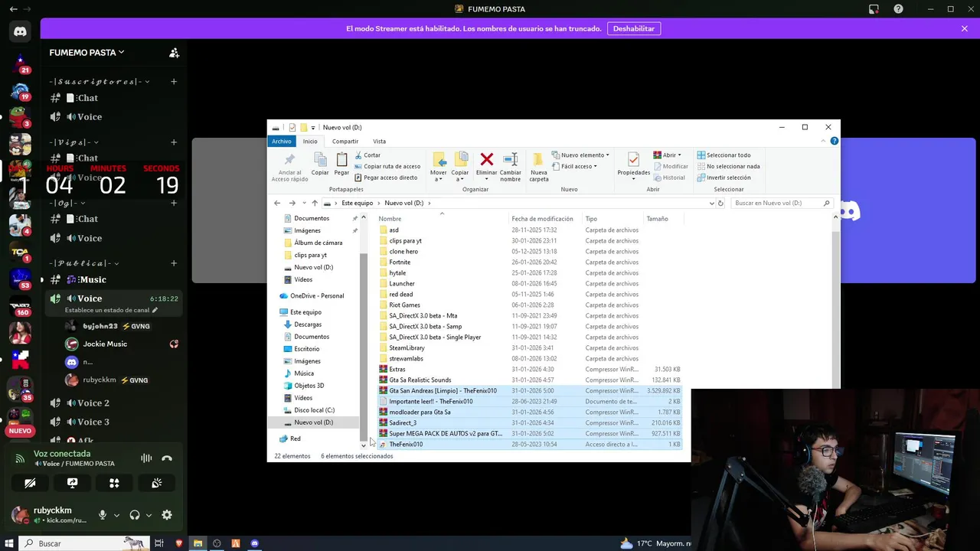Screen dimensions: 980x551
Task: Create a Nueva carpeta
Action: pyautogui.click(x=539, y=166)
